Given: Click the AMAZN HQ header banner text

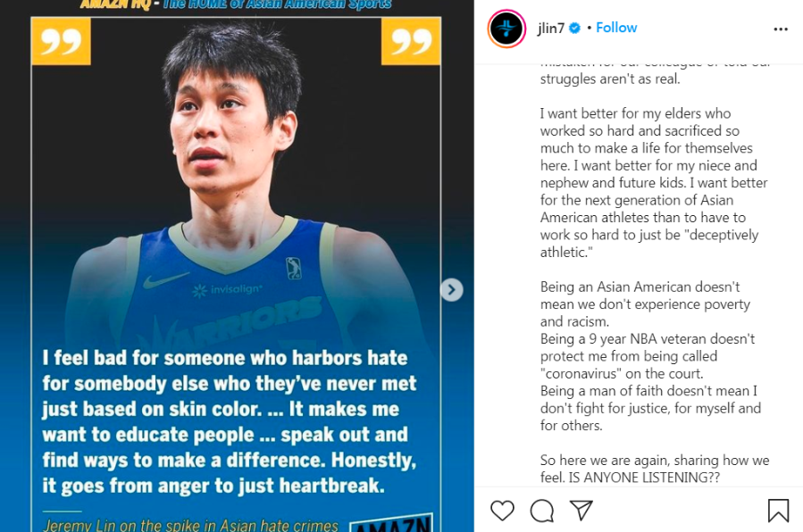Looking at the screenshot, I should [236, 4].
